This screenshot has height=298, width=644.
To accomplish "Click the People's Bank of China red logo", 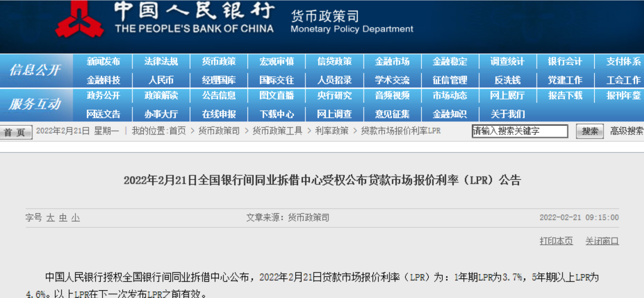I will tap(79, 20).
